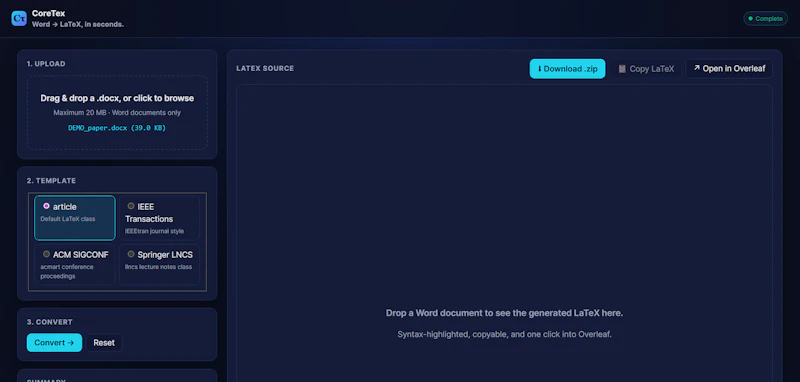Copy LaTeX to clipboard
Viewport: 800px width, 382px height.
click(x=646, y=69)
